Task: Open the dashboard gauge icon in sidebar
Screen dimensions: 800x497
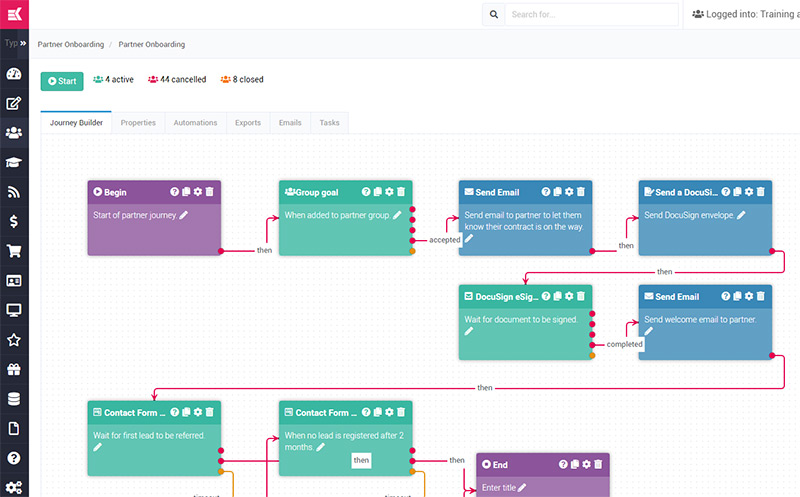Action: [14, 73]
